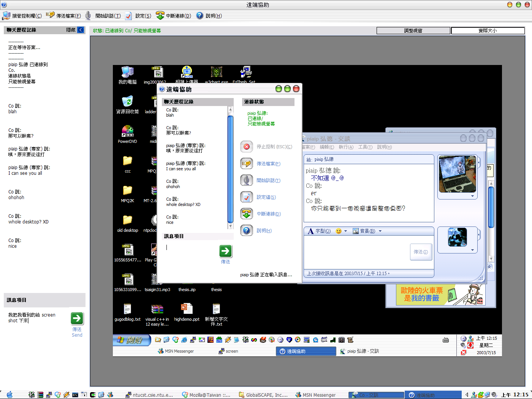The height and width of the screenshot is (399, 532).
Task: Click 傳送檔案 send file in top toolbar
Action: point(63,16)
